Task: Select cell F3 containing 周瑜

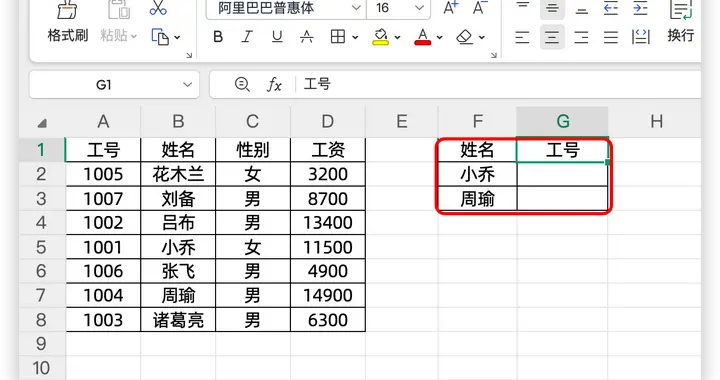Action: tap(478, 199)
